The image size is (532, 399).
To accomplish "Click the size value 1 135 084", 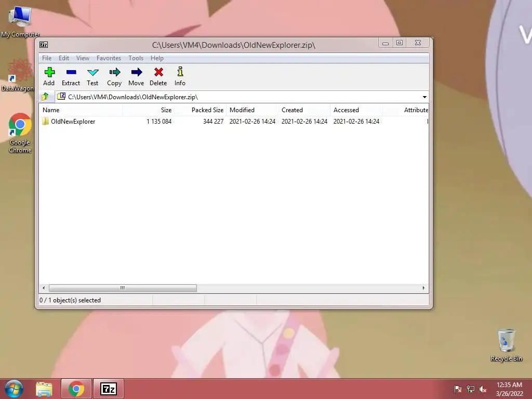I will pos(159,122).
